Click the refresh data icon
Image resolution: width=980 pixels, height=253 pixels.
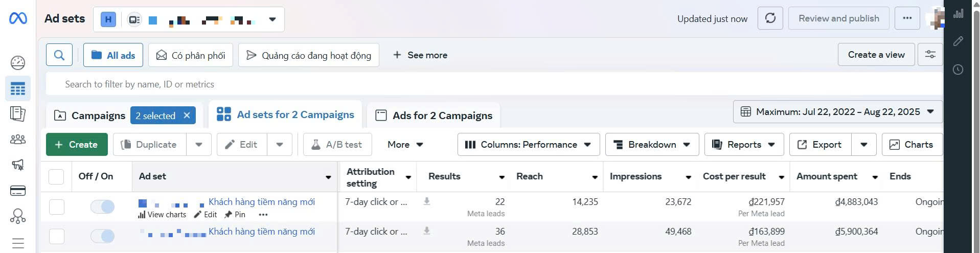[x=770, y=18]
